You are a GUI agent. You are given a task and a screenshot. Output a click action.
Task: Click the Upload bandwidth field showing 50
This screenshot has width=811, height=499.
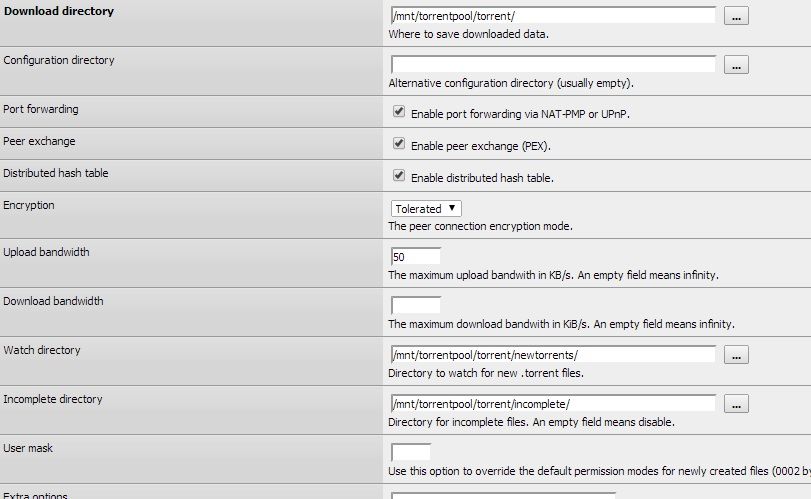click(x=416, y=256)
